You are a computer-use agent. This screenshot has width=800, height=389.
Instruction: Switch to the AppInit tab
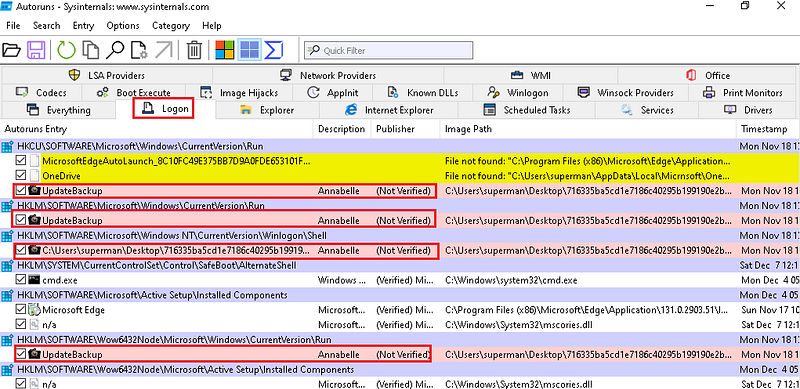pos(332,93)
